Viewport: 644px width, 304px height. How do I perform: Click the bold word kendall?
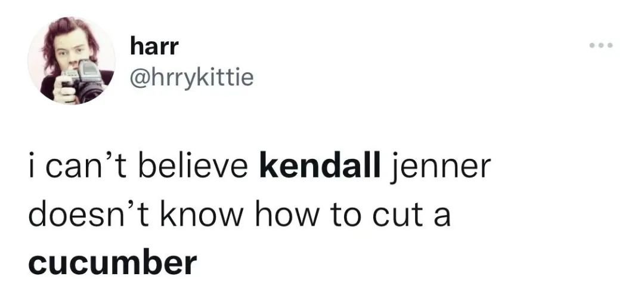click(320, 167)
